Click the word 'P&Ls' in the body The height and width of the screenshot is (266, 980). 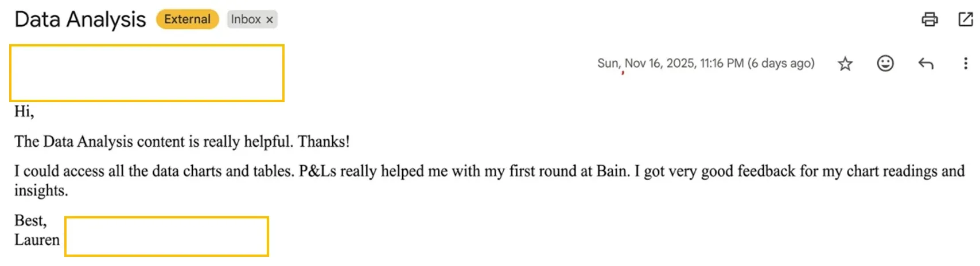point(317,171)
